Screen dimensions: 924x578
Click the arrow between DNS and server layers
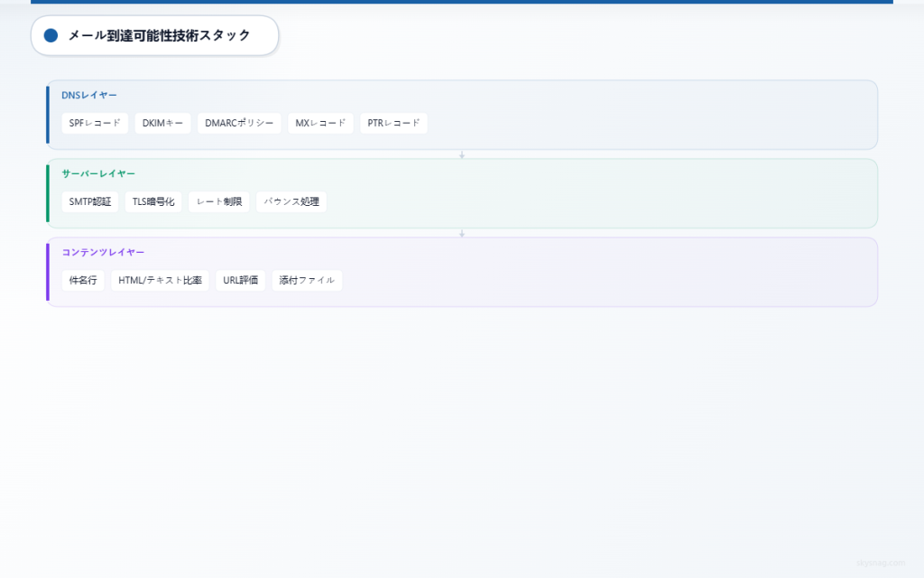(462, 154)
